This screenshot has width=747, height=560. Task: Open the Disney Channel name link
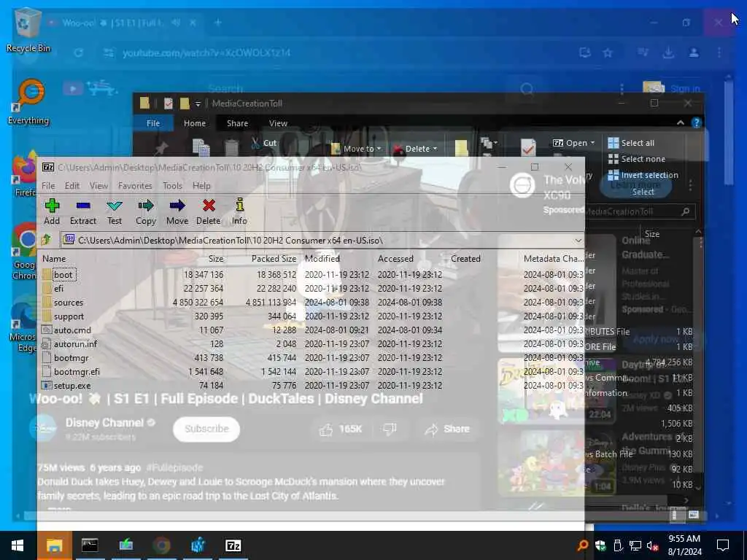tap(104, 423)
